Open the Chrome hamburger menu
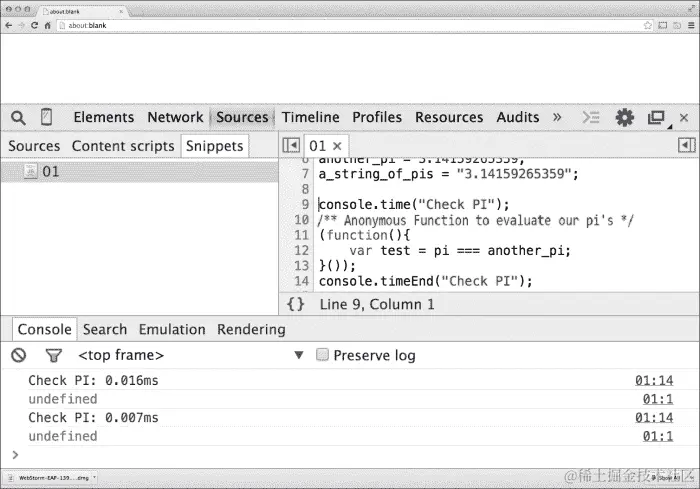 coord(691,25)
